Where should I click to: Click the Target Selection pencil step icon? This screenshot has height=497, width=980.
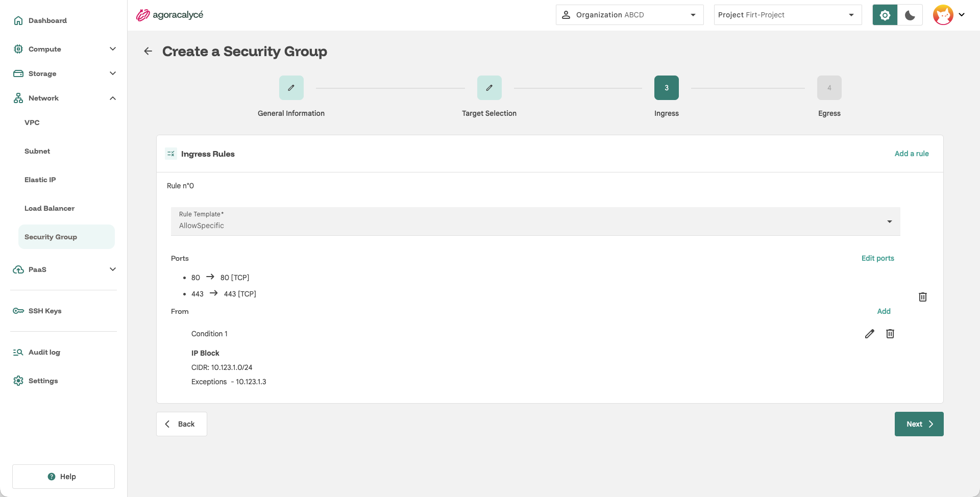click(x=489, y=88)
